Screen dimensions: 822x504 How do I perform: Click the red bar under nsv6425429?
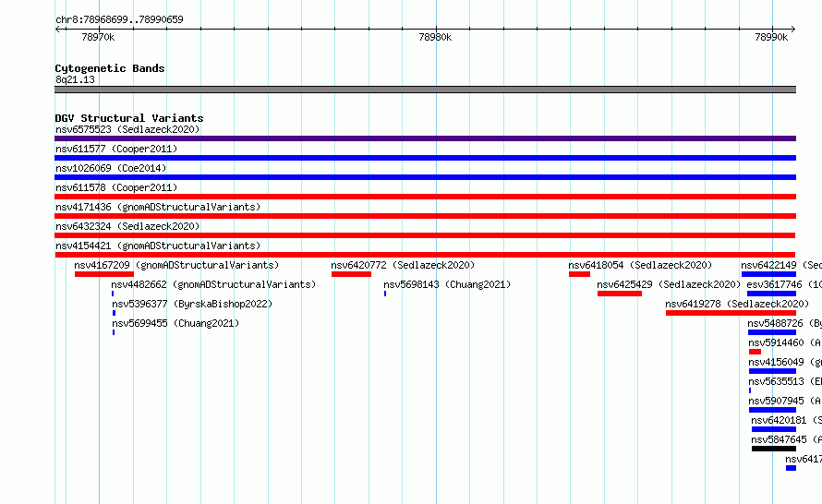pyautogui.click(x=620, y=294)
